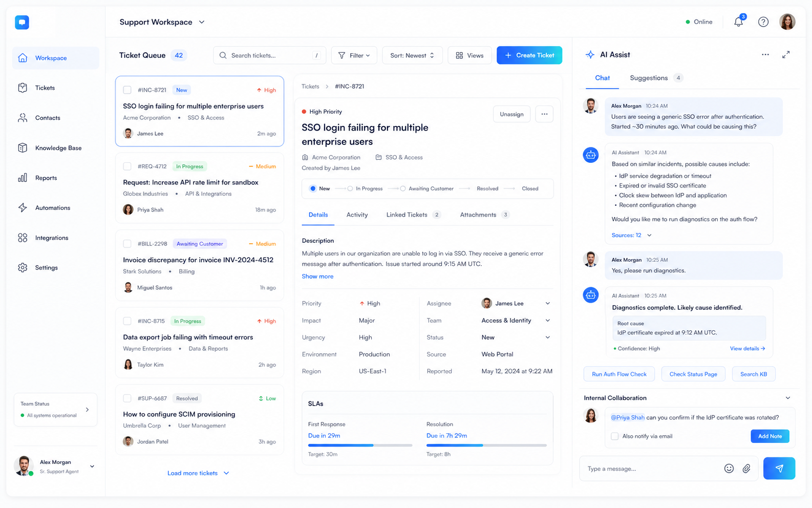This screenshot has width=812, height=508.
Task: Click in Search tickets field
Action: [270, 55]
